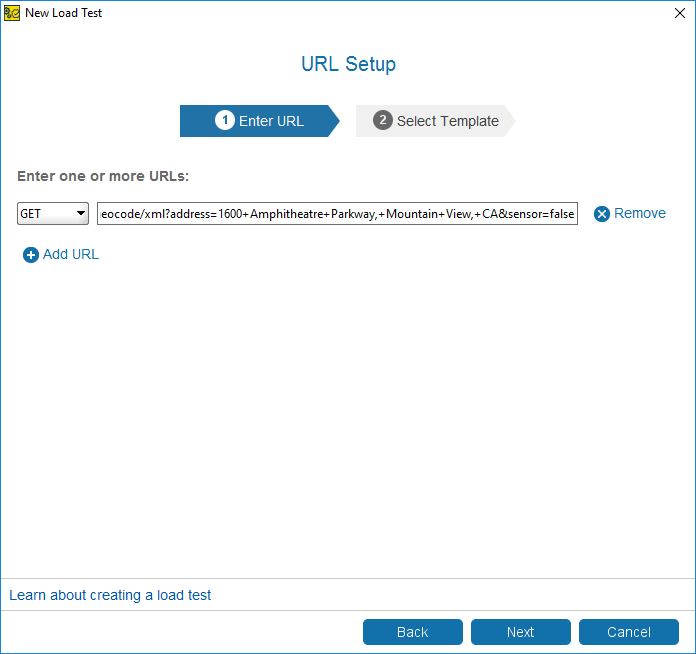Viewport: 696px width, 654px height.
Task: Click the Add URL link text
Action: (71, 254)
